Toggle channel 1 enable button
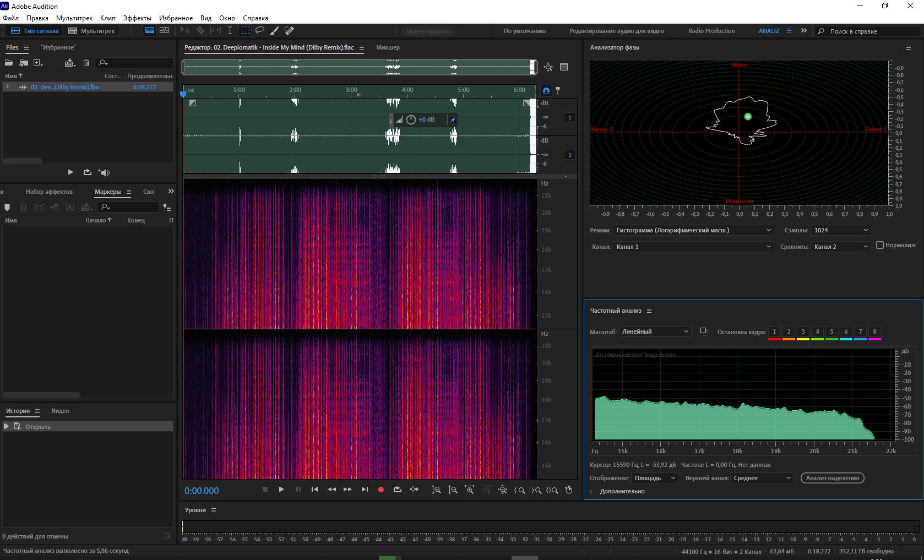Image resolution: width=924 pixels, height=560 pixels. click(x=570, y=117)
